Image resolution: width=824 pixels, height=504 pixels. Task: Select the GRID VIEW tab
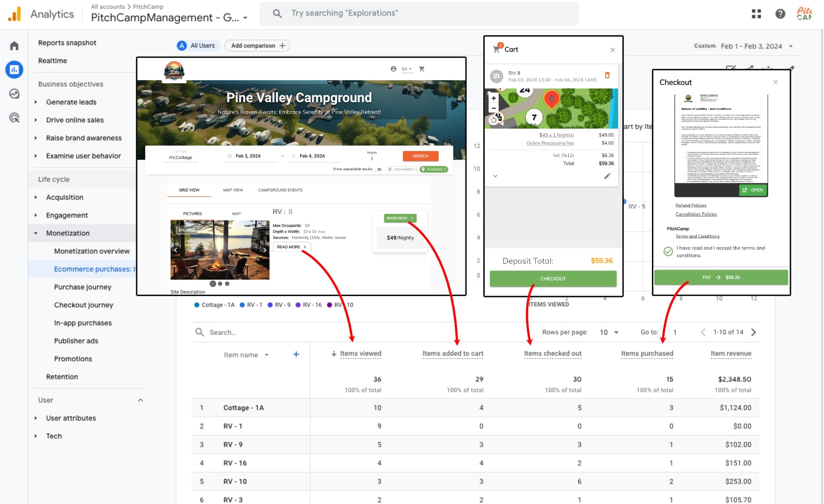pyautogui.click(x=189, y=190)
